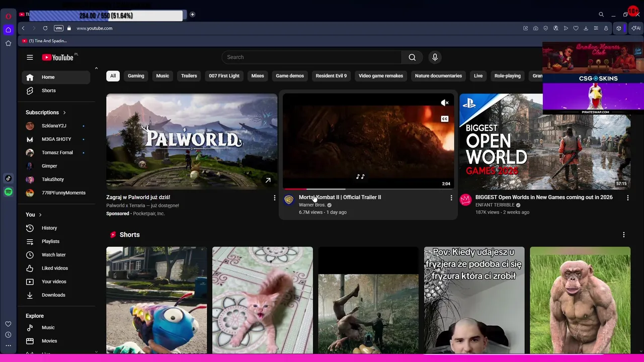
Task: Open Liked videos in the sidebar
Action: tap(56, 268)
